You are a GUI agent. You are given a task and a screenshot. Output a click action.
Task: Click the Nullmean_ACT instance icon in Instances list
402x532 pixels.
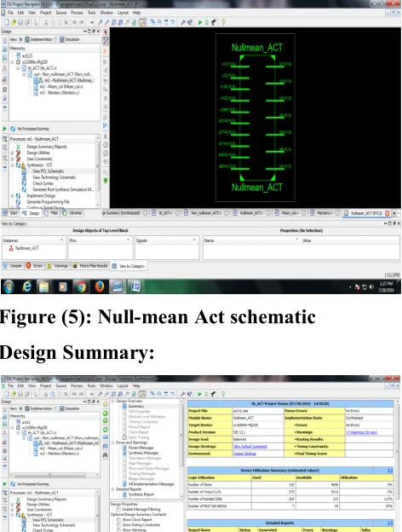11,248
